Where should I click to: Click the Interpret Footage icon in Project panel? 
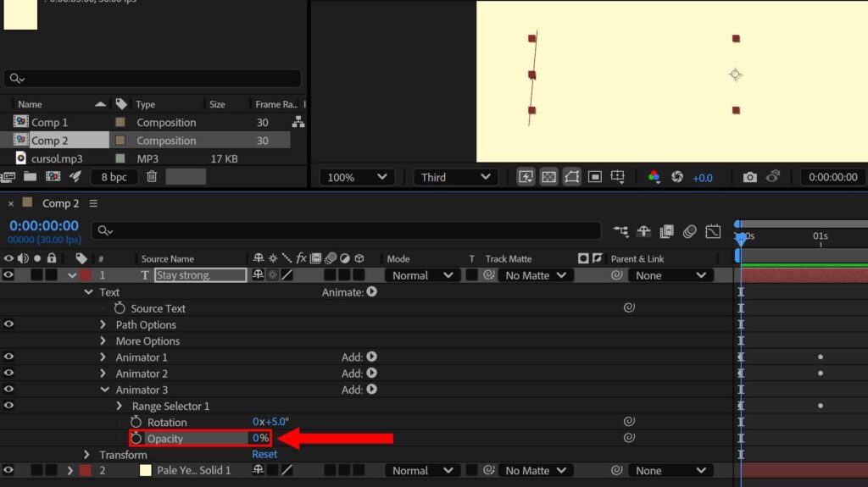point(8,176)
